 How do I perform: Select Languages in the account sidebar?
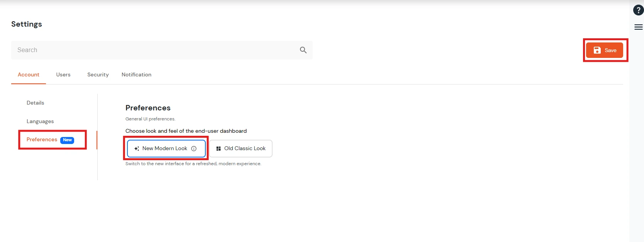tap(40, 122)
